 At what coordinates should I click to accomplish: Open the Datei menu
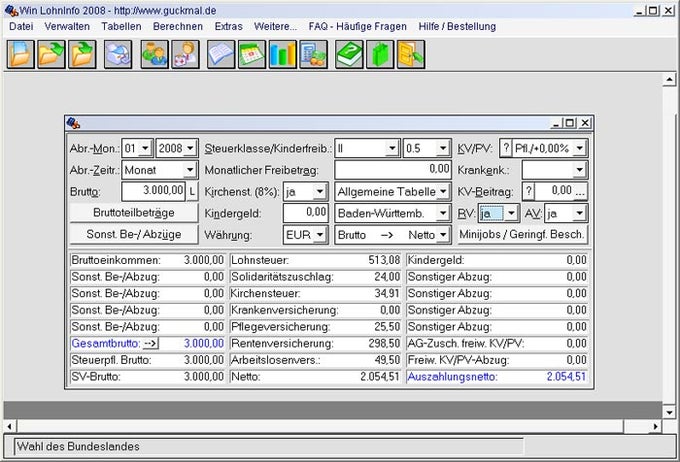pos(21,26)
